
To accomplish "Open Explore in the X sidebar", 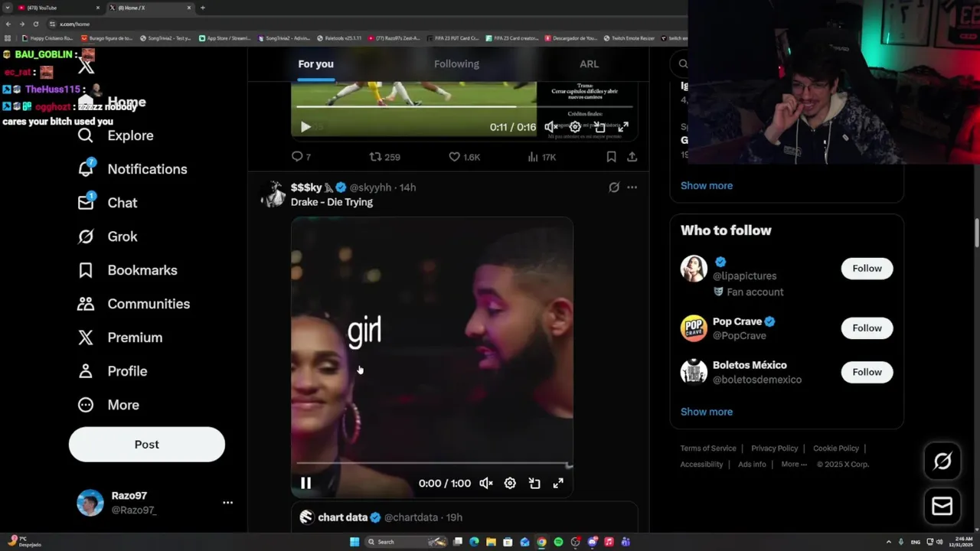I will (115, 135).
